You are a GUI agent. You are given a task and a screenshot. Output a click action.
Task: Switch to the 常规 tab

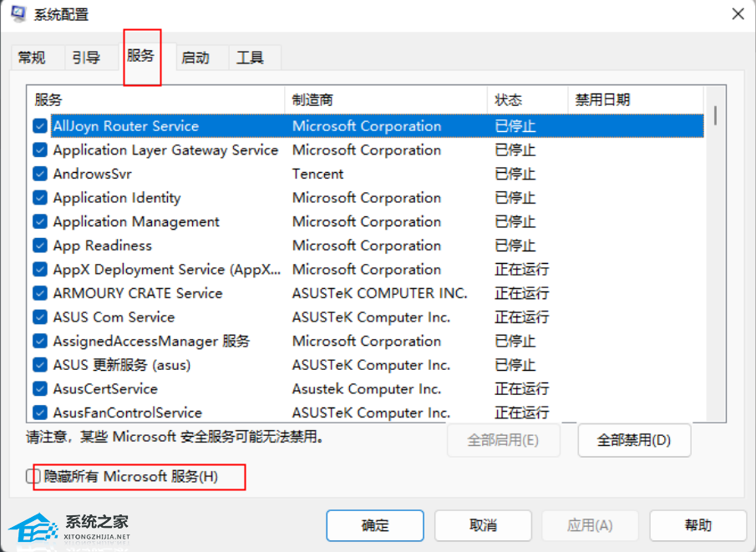pos(32,58)
